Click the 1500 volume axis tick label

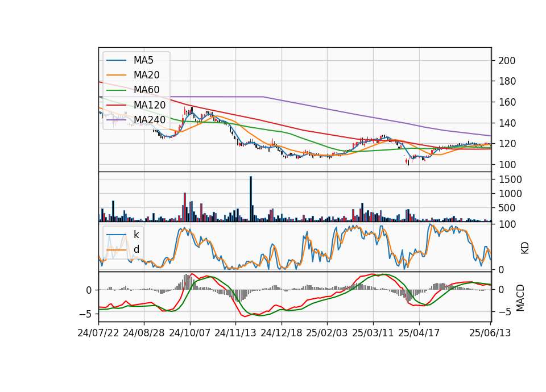click(x=510, y=180)
